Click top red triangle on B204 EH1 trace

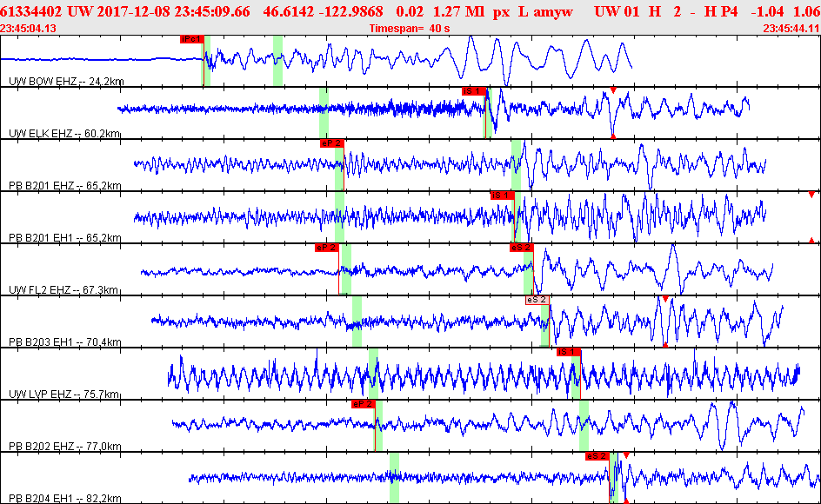coord(625,456)
